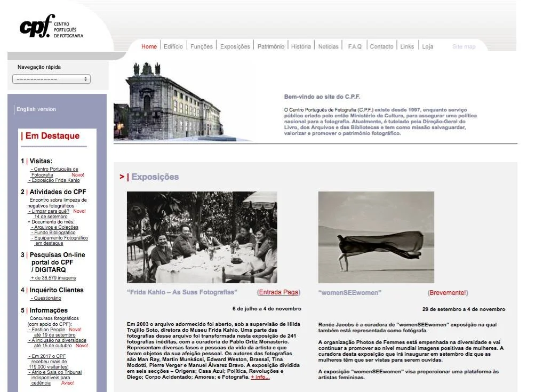535x392 pixels.
Task: Open the Links menu item
Action: click(407, 46)
